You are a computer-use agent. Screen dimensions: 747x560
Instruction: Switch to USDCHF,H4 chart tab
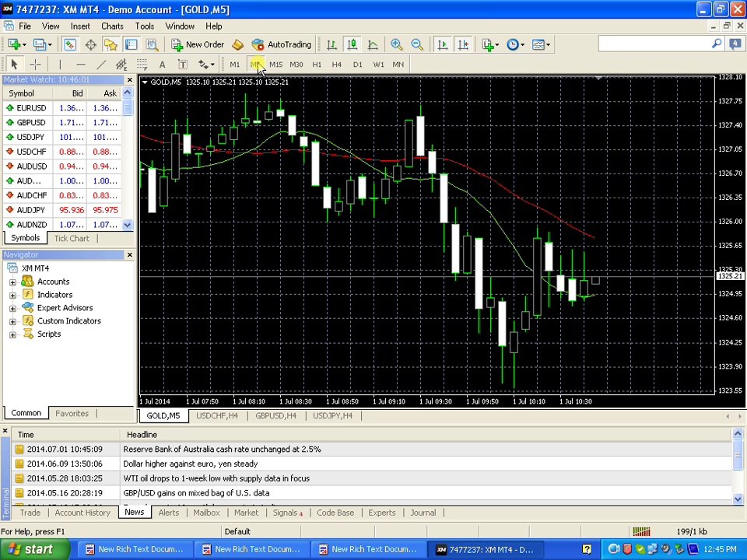(217, 415)
